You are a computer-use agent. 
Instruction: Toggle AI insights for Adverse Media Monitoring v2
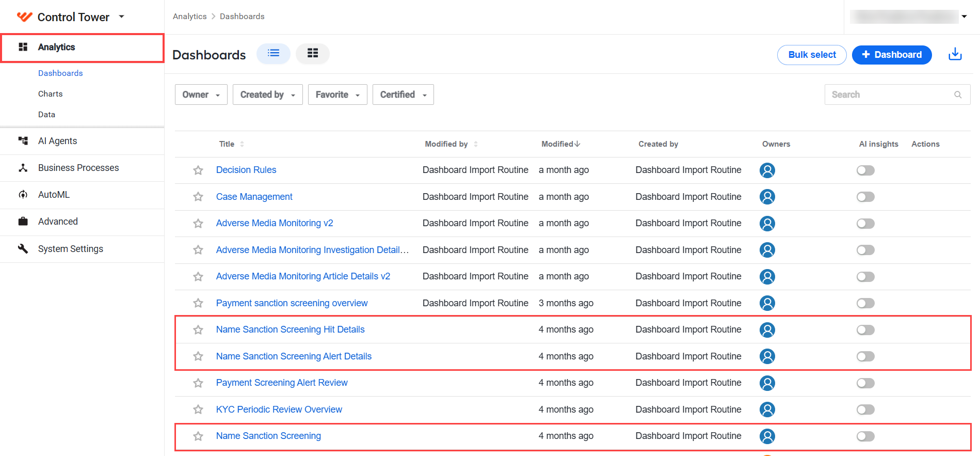click(x=865, y=224)
